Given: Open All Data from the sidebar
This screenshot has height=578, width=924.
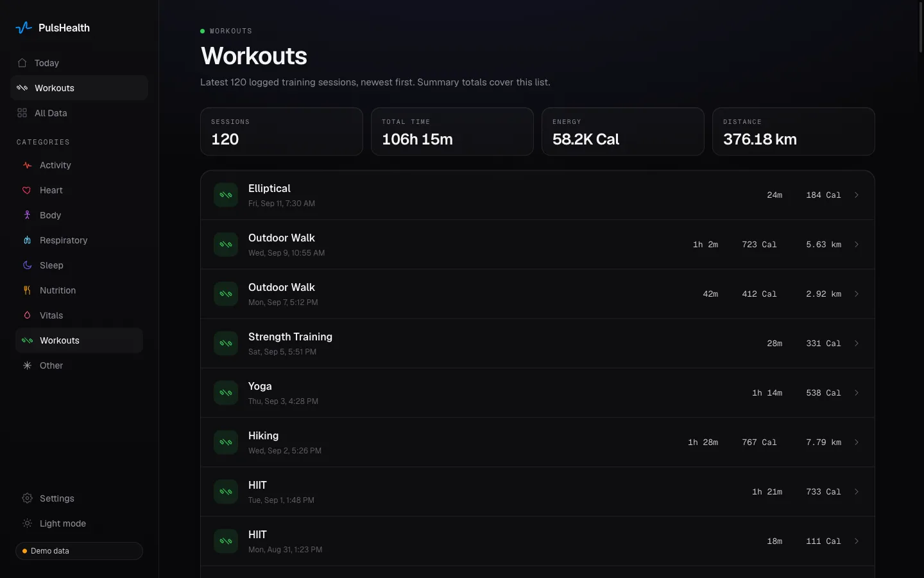Looking at the screenshot, I should (x=79, y=113).
